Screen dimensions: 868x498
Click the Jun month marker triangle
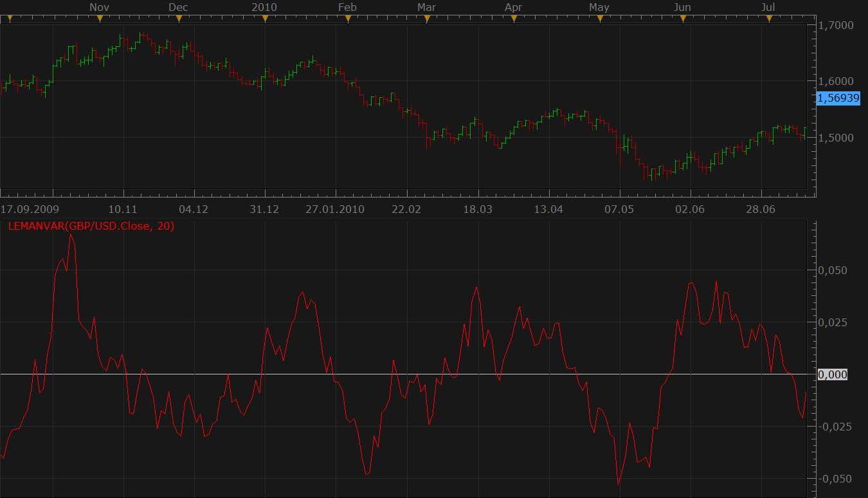point(683,19)
